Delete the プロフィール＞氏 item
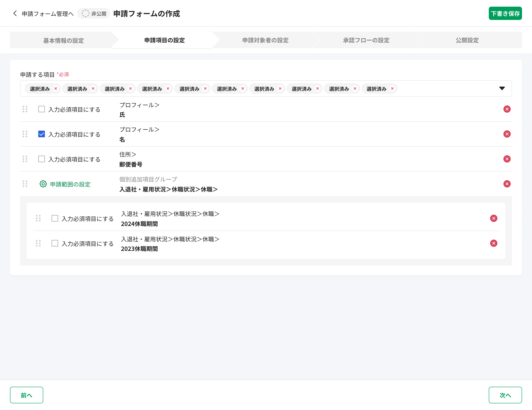 tap(507, 109)
